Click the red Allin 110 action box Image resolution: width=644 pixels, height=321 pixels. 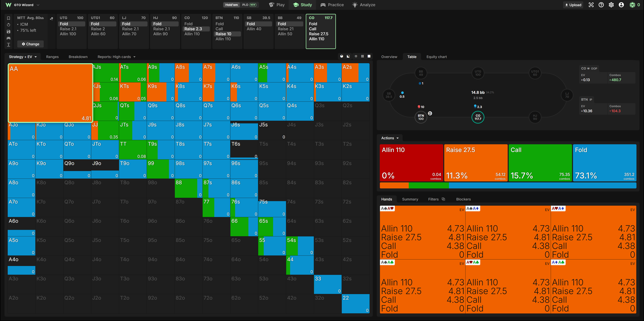tap(411, 163)
